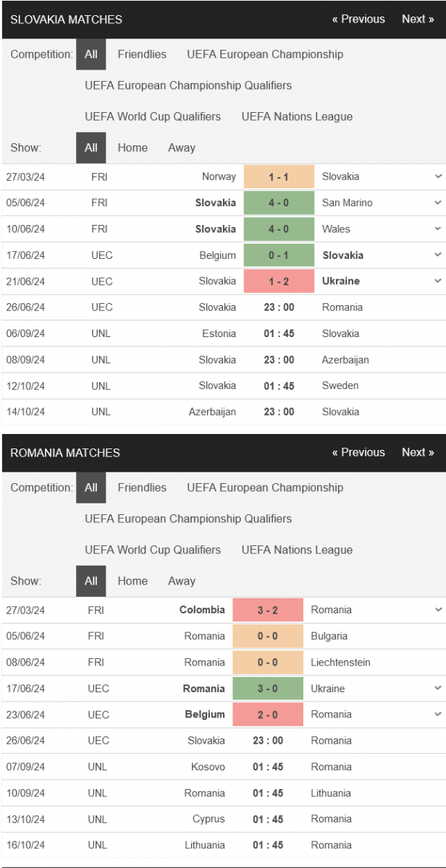Open Previous page in Romania Matches header
Viewport: 446px width, 868px height.
pyautogui.click(x=358, y=453)
